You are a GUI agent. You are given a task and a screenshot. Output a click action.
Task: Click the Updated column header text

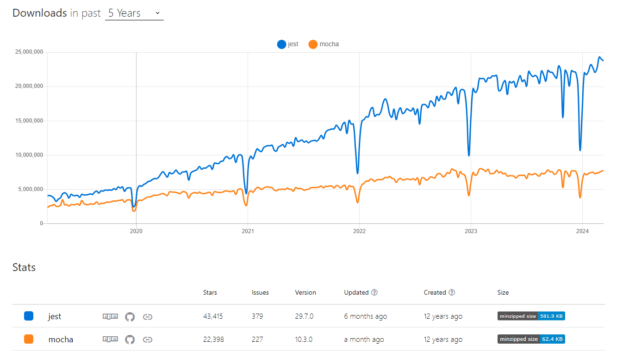[356, 292]
